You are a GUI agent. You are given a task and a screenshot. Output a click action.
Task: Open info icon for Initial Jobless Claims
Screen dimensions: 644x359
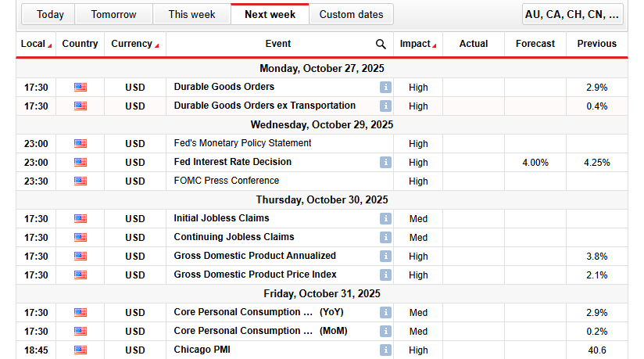coord(385,219)
